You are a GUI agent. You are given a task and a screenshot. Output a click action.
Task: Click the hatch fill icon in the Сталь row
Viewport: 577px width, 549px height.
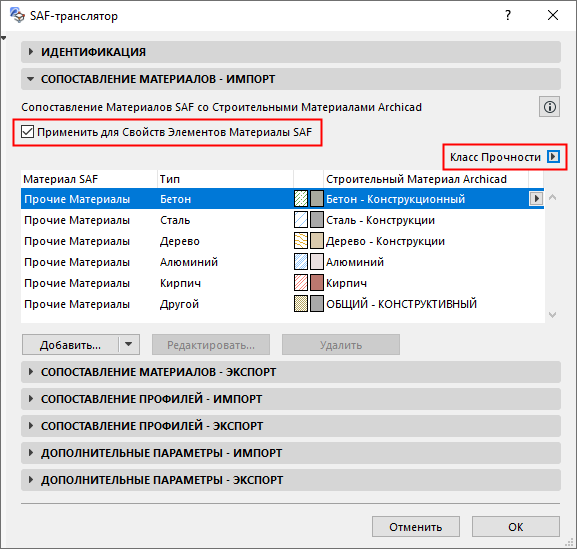point(301,220)
